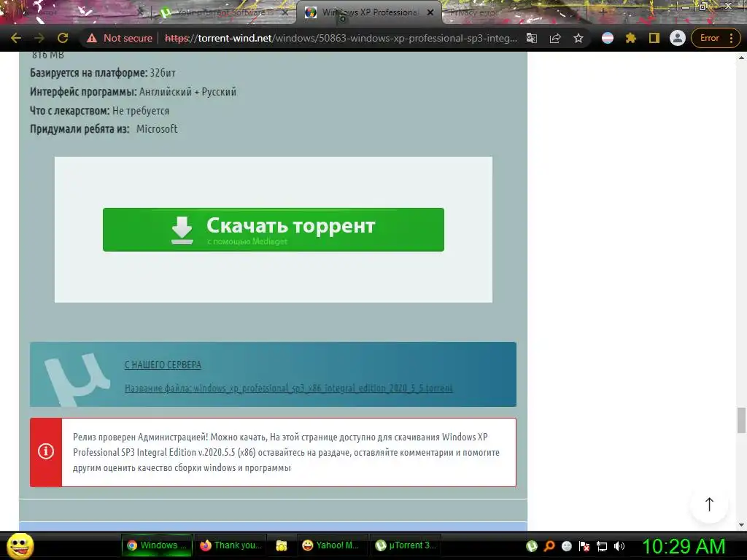
Task: Close the Windows XP Professional tab
Action: click(x=430, y=12)
